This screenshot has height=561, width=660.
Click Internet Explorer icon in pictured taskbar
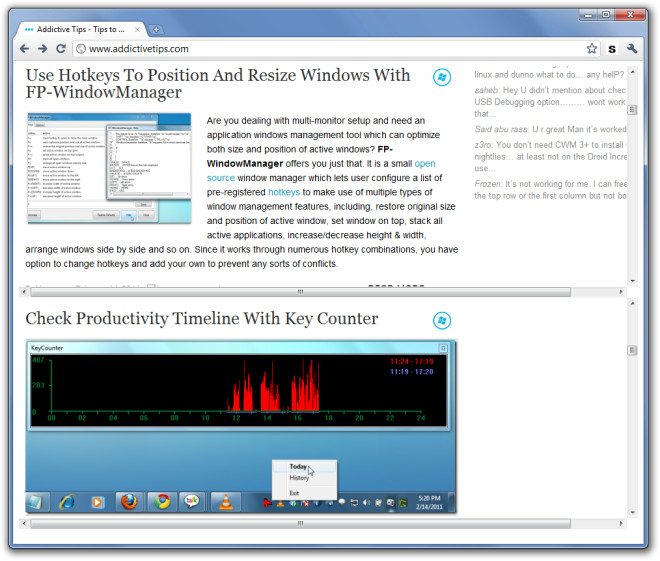point(67,502)
